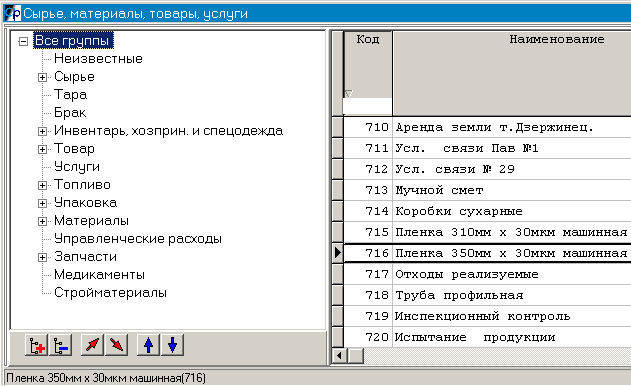631x386 pixels.
Task: Click the application icon in title bar
Action: coord(12,13)
